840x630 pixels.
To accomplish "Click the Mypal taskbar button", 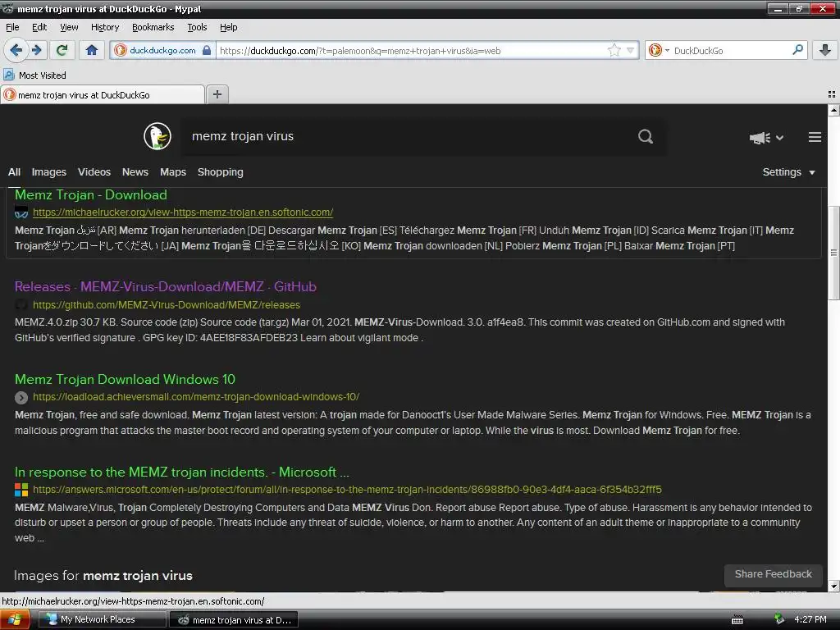I will pos(234,620).
